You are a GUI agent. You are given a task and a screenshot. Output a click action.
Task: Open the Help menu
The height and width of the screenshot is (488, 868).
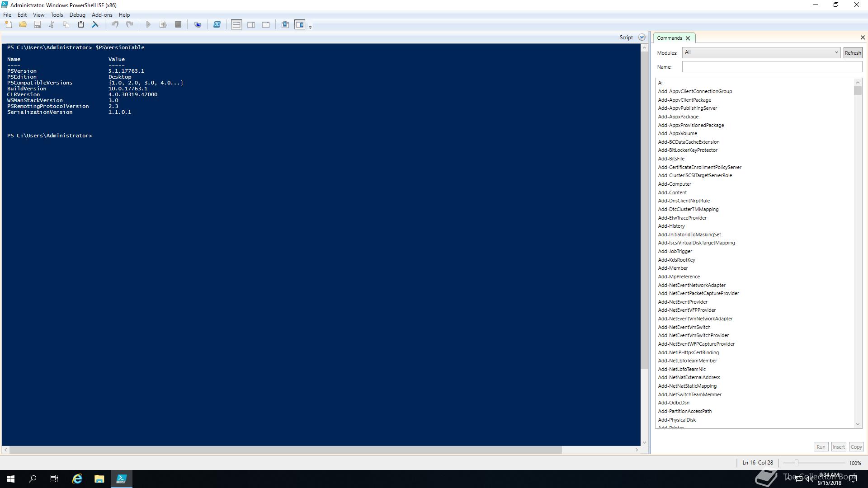(124, 15)
